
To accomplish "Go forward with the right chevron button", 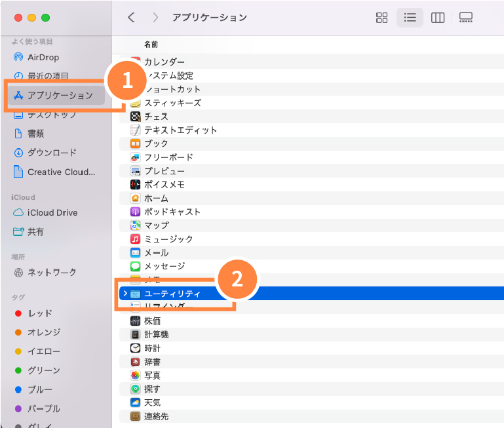I will 155,17.
